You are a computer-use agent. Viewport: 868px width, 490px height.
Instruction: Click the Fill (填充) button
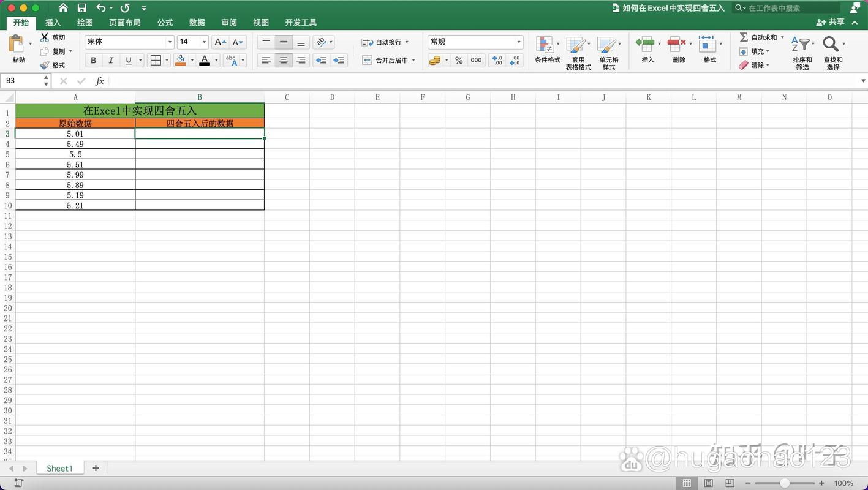pos(752,51)
